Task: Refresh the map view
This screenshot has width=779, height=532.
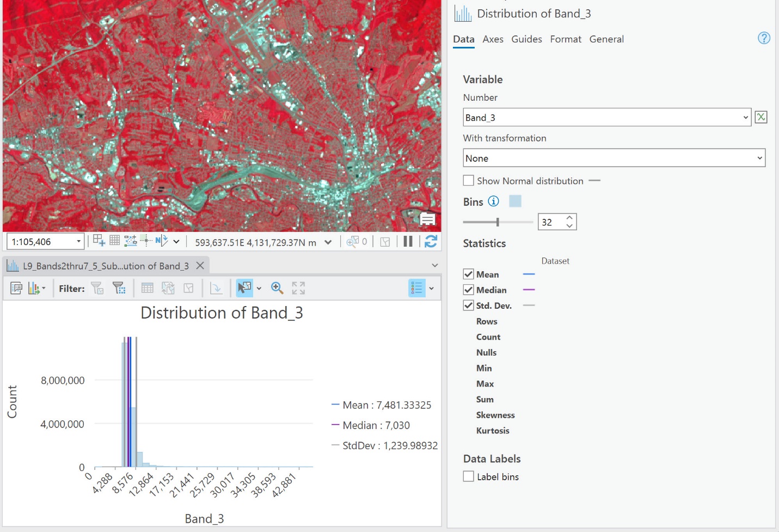Action: 431,241
